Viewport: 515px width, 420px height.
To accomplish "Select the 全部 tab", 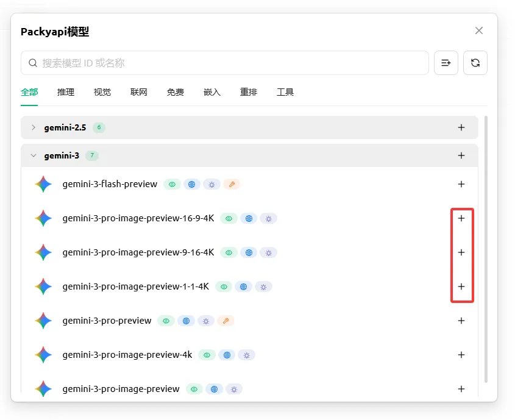I will coord(29,92).
